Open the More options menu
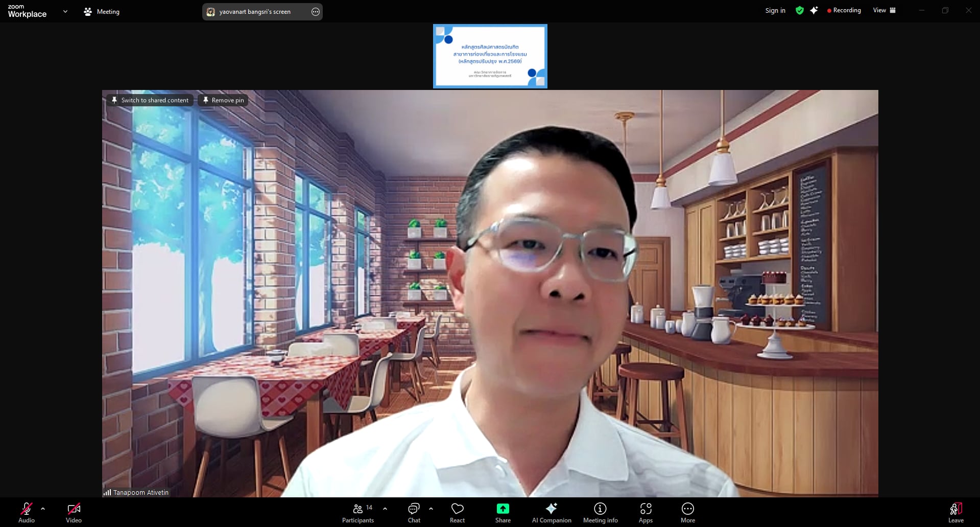Image resolution: width=980 pixels, height=527 pixels. 687,512
